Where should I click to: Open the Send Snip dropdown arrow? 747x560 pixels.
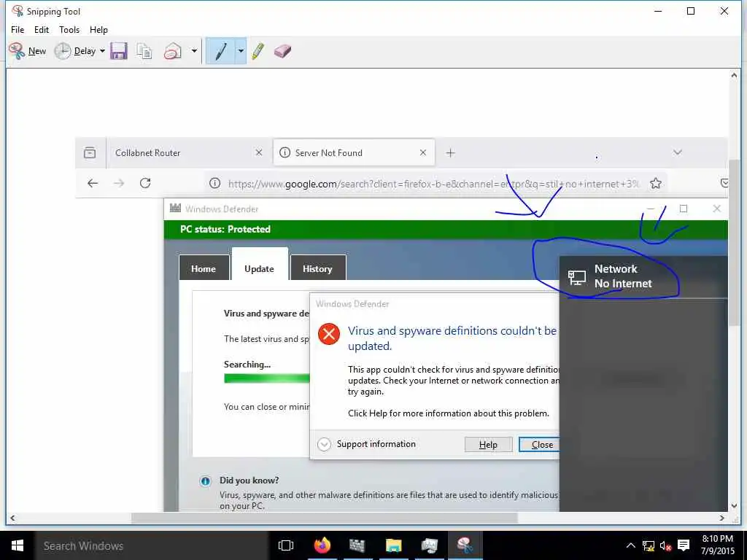pos(194,51)
